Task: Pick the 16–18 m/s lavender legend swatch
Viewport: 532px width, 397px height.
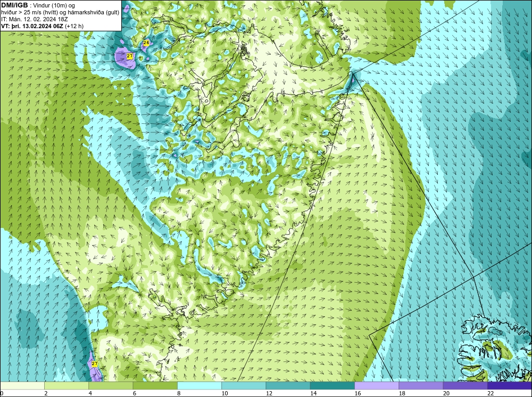Action: tap(377, 386)
